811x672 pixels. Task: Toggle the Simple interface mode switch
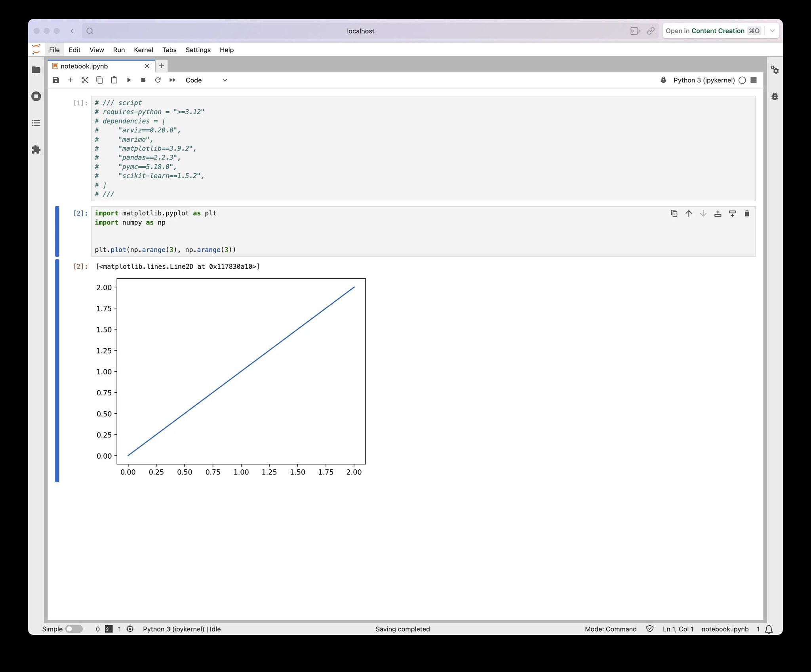pyautogui.click(x=74, y=629)
